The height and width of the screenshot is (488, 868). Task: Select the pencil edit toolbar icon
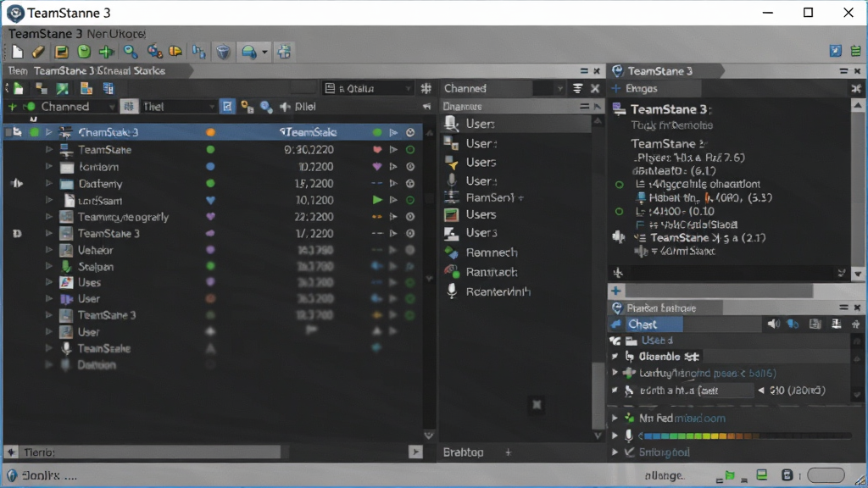(x=38, y=52)
